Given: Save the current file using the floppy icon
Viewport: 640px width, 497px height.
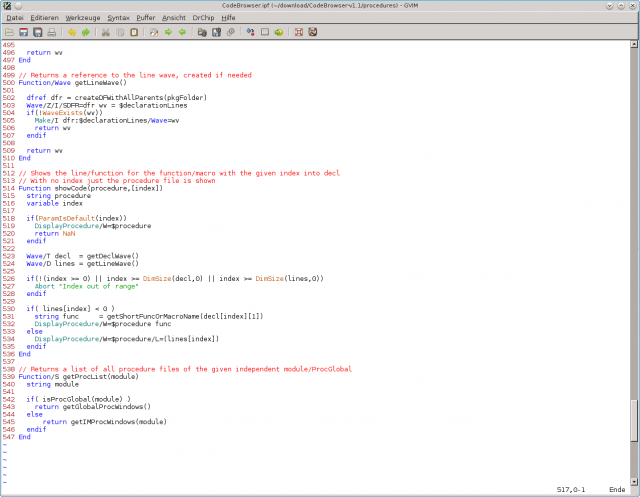Looking at the screenshot, I should tap(24, 32).
